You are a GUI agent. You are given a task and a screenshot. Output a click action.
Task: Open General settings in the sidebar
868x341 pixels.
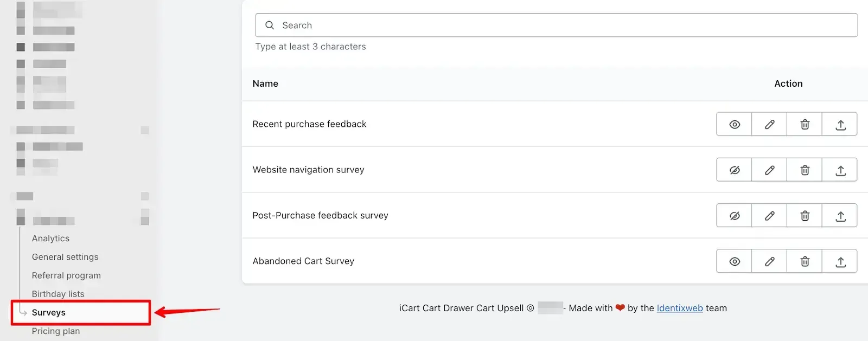(65, 256)
